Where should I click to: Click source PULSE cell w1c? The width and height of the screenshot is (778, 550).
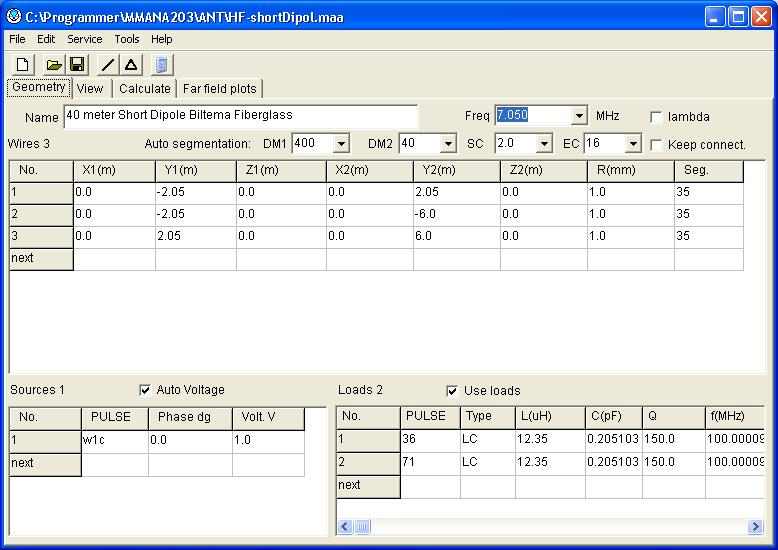[115, 441]
